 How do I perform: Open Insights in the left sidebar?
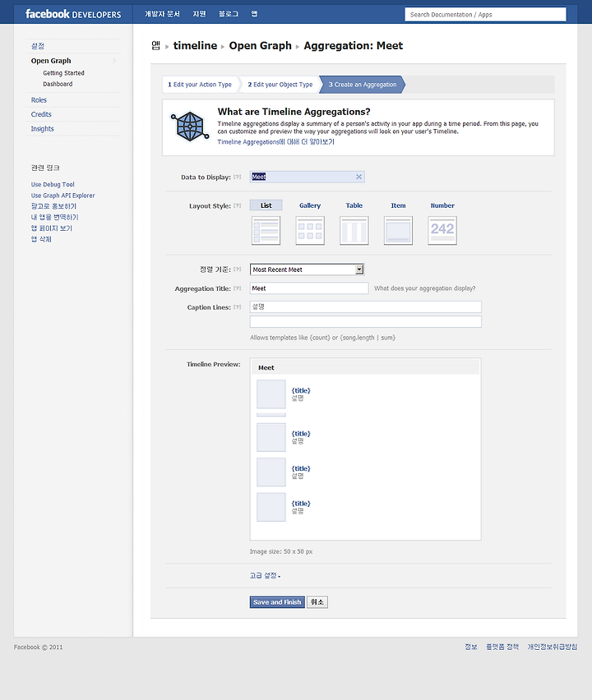click(x=43, y=128)
